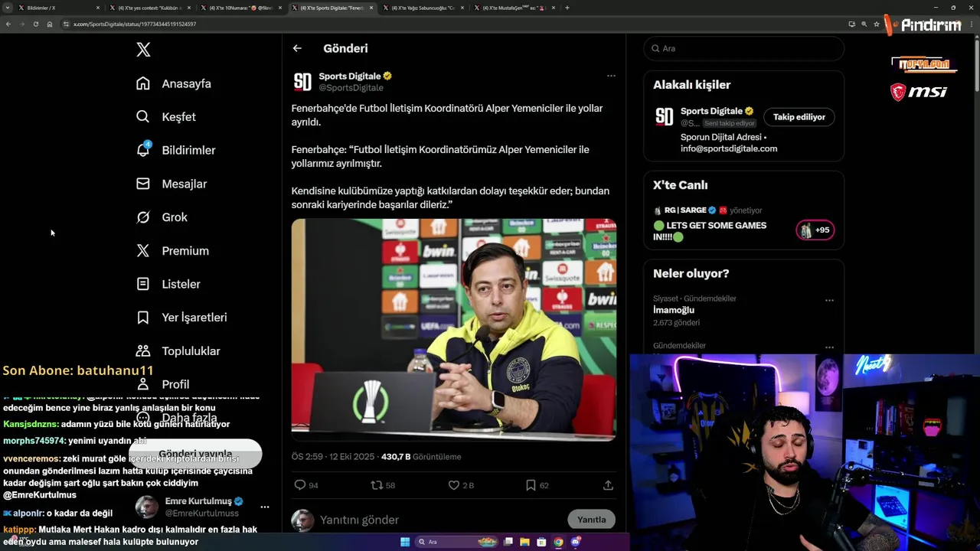
Task: Open Sports Digitale post avatar
Action: click(302, 82)
